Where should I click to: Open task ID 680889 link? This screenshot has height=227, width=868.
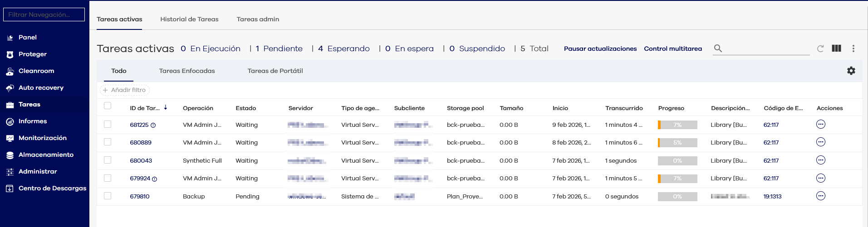[x=141, y=142]
